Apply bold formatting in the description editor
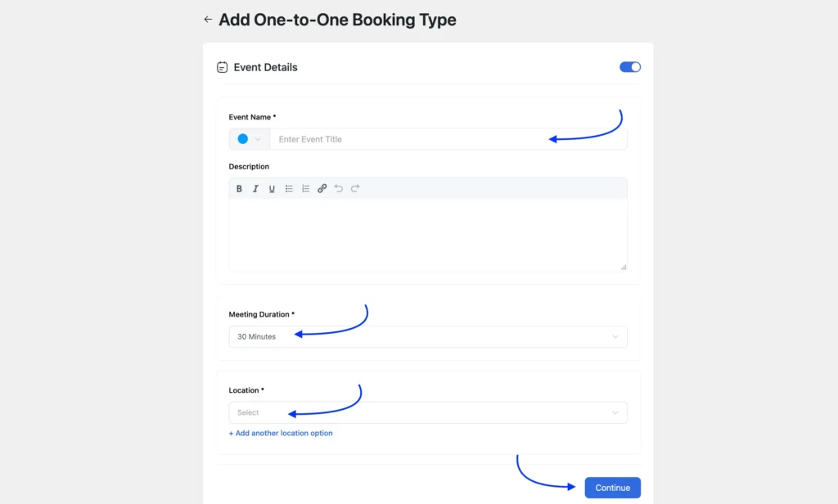This screenshot has width=838, height=504. tap(239, 188)
